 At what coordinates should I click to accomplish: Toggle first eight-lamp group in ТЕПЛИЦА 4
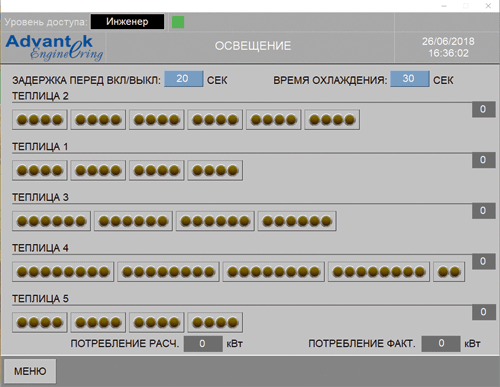63,272
